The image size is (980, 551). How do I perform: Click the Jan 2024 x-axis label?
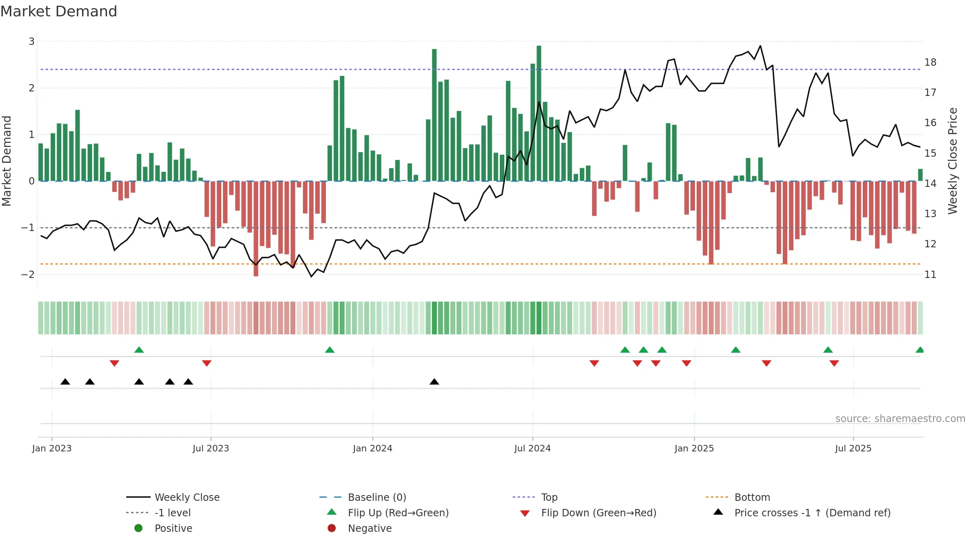373,448
